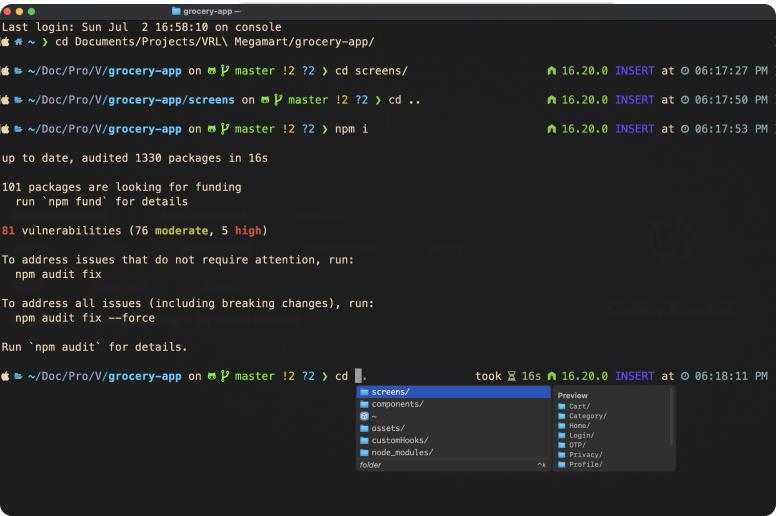Select the highlighted 'screens/' autocomplete suggestion
This screenshot has height=516, width=776.
point(453,392)
